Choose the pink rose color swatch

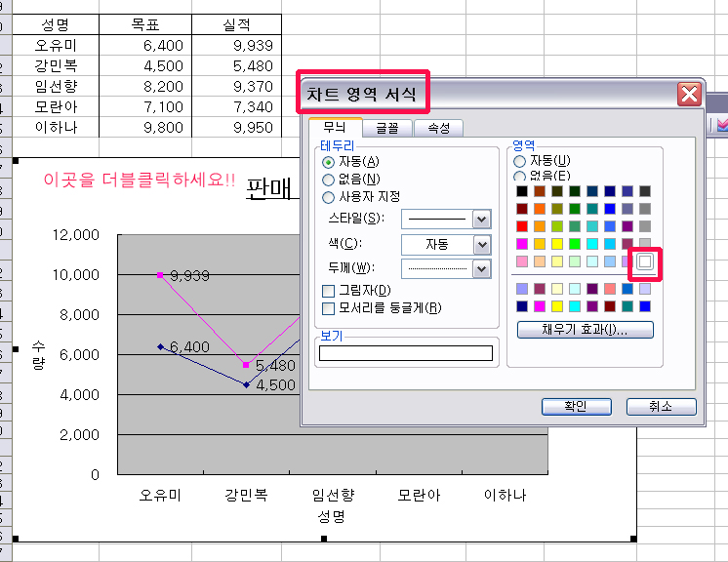click(x=522, y=261)
